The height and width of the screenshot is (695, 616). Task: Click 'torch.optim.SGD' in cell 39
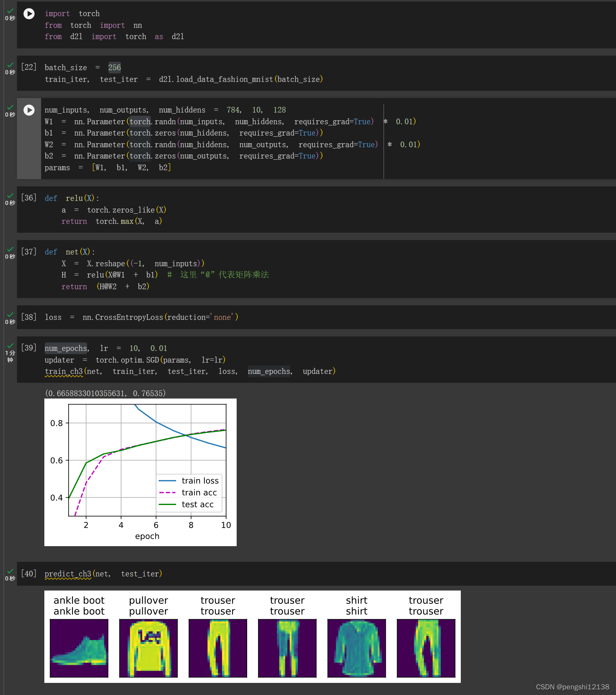pyautogui.click(x=127, y=360)
